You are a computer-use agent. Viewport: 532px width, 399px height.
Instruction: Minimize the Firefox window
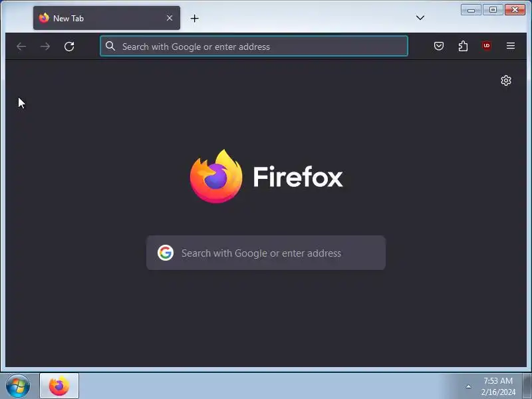471,10
